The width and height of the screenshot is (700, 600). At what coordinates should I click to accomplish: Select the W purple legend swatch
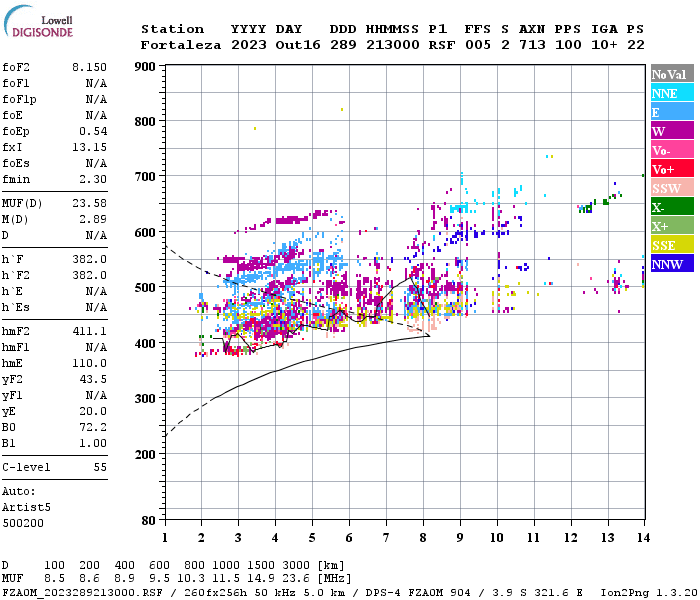coord(672,131)
